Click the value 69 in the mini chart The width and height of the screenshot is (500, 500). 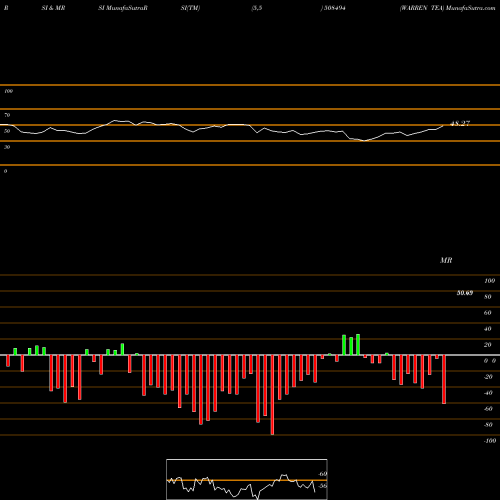(323, 474)
